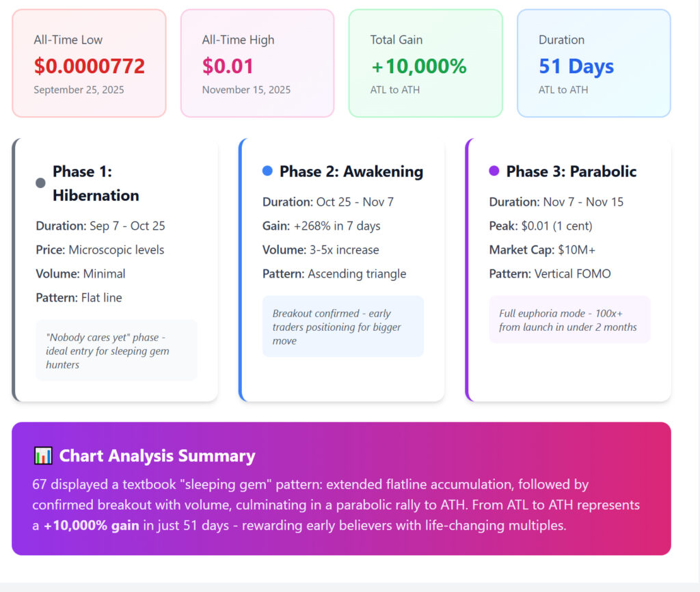Click the September 25, 2025 date text
700x592 pixels.
click(x=79, y=90)
